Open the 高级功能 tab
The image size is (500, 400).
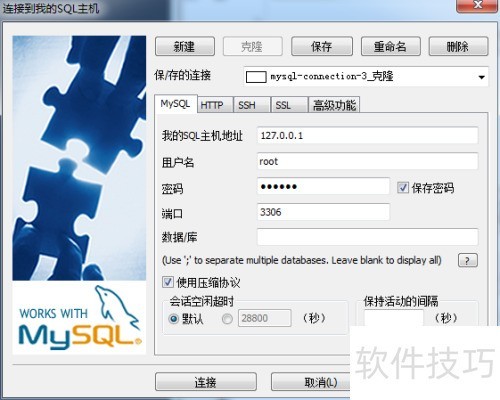334,105
